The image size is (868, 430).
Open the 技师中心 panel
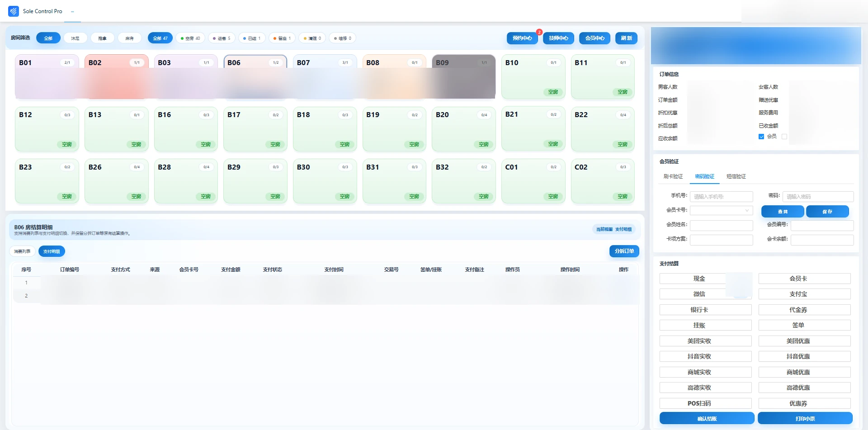click(559, 38)
